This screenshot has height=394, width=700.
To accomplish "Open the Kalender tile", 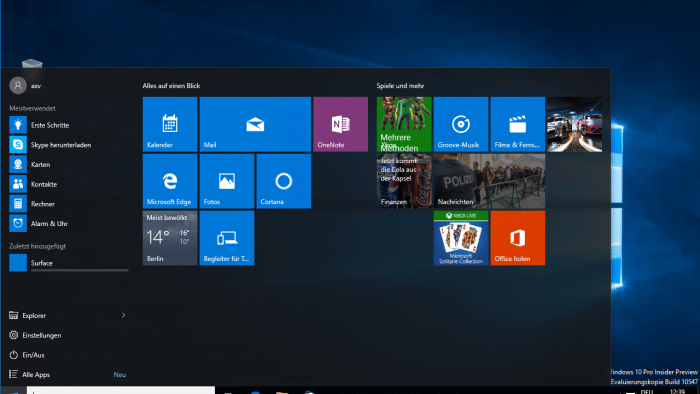I will (x=170, y=124).
